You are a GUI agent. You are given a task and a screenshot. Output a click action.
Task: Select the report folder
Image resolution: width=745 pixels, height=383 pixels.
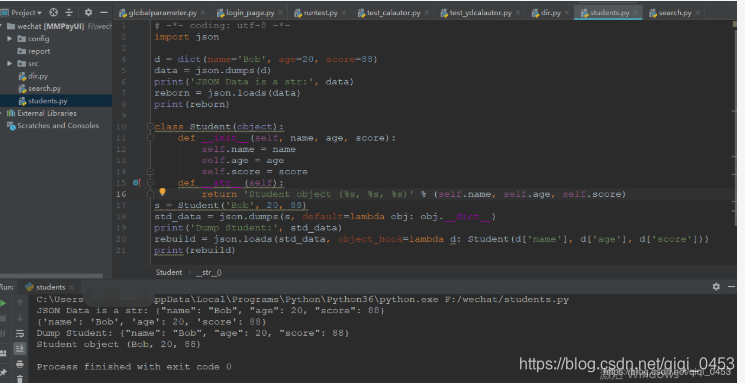pos(34,51)
